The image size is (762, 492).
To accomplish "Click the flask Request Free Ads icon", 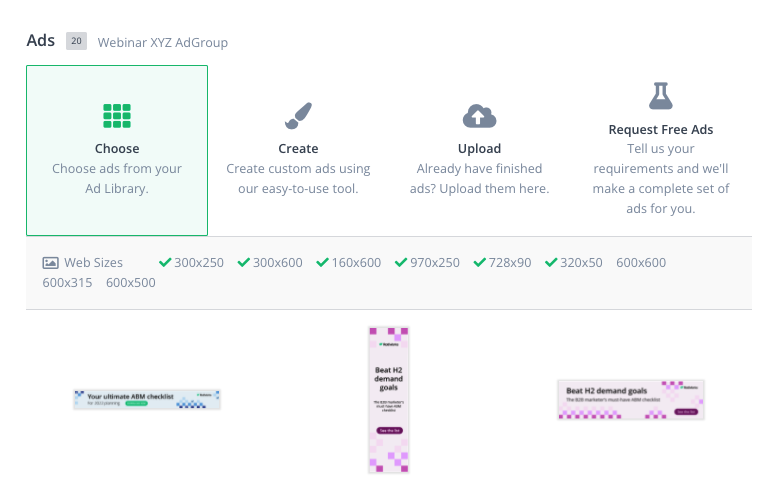I will click(x=660, y=96).
